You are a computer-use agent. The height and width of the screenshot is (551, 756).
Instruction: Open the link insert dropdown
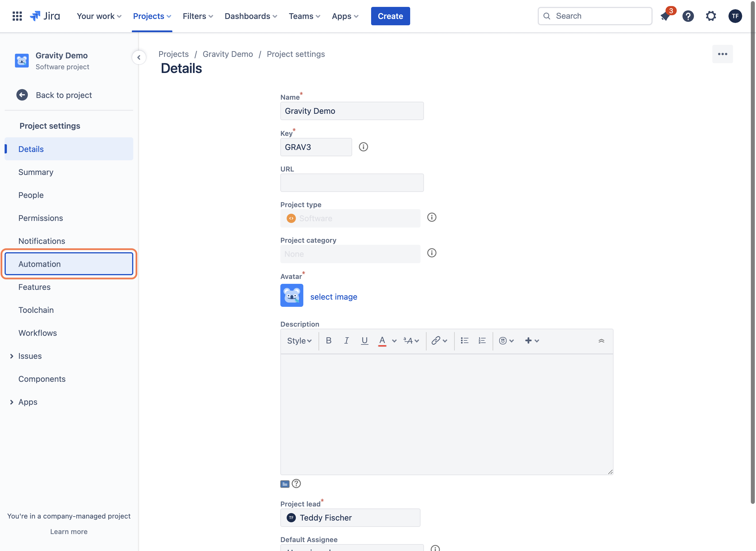pos(439,340)
